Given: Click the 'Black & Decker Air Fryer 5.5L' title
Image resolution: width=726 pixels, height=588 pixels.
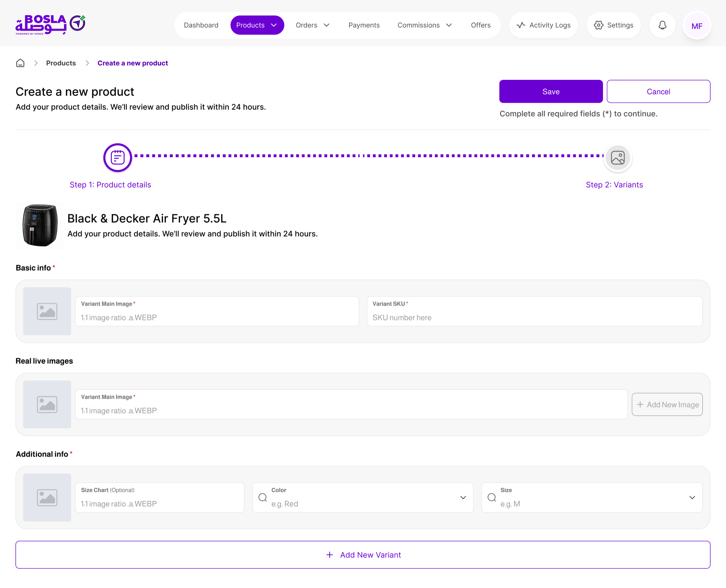Looking at the screenshot, I should (x=147, y=218).
